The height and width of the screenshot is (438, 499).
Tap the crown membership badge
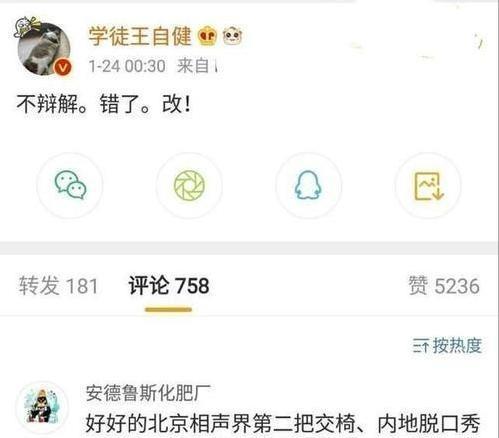pyautogui.click(x=207, y=37)
